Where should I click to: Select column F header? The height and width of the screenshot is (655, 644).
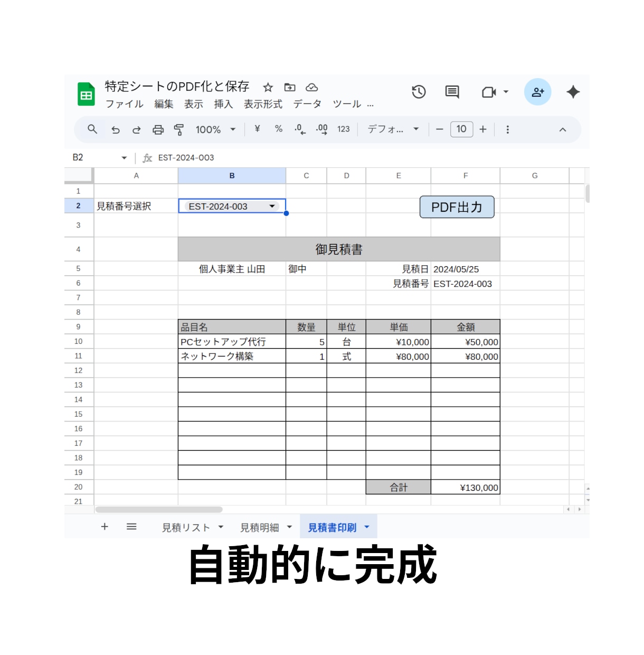(466, 175)
